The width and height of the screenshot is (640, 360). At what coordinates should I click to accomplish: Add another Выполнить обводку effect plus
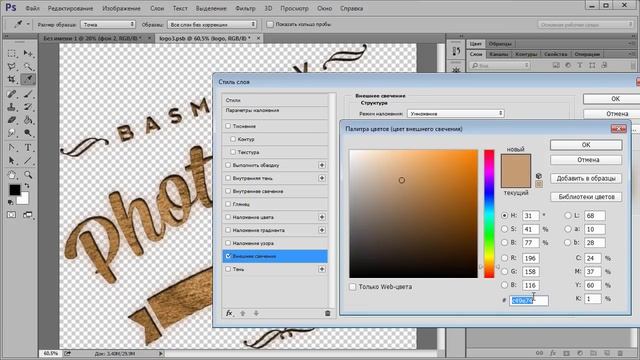point(322,165)
